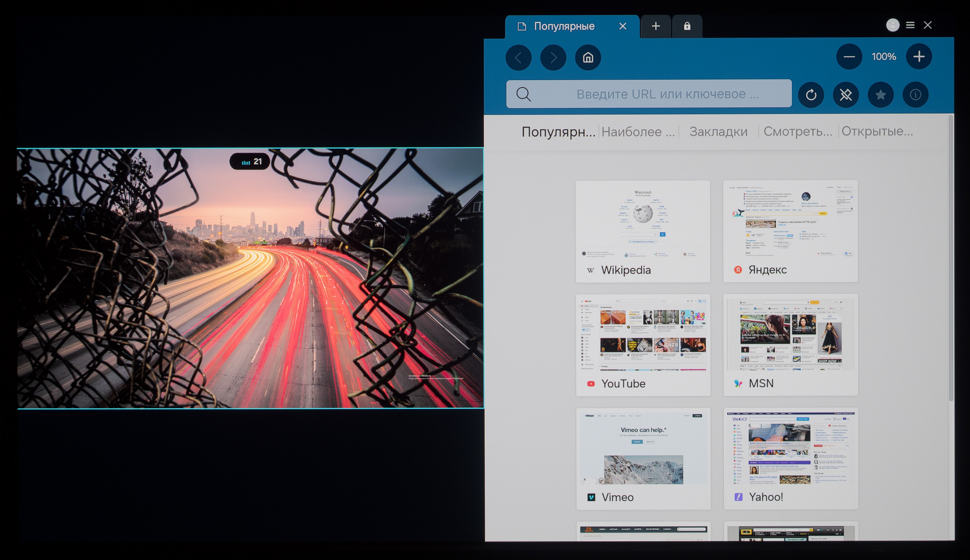The width and height of the screenshot is (970, 560).
Task: Switch to the Закладки tab
Action: (718, 132)
